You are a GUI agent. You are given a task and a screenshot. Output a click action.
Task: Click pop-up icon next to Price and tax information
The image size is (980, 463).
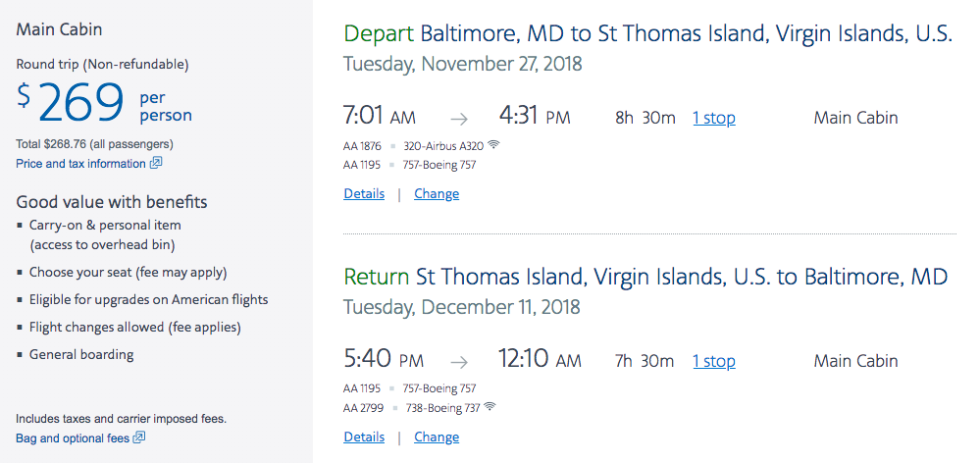point(155,164)
